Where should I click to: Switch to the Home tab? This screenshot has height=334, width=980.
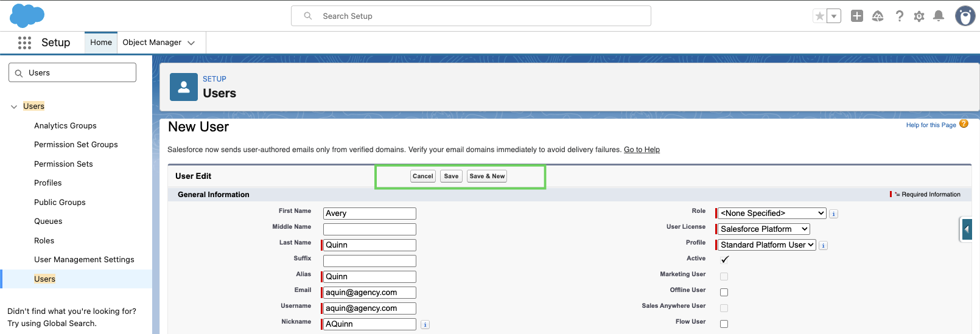tap(101, 42)
